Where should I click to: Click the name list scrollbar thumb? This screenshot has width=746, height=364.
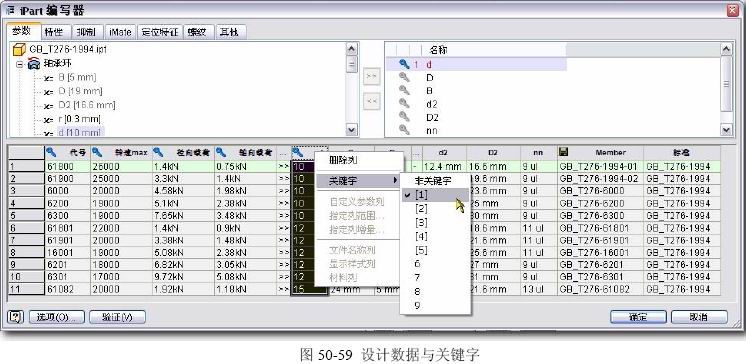tap(726, 83)
